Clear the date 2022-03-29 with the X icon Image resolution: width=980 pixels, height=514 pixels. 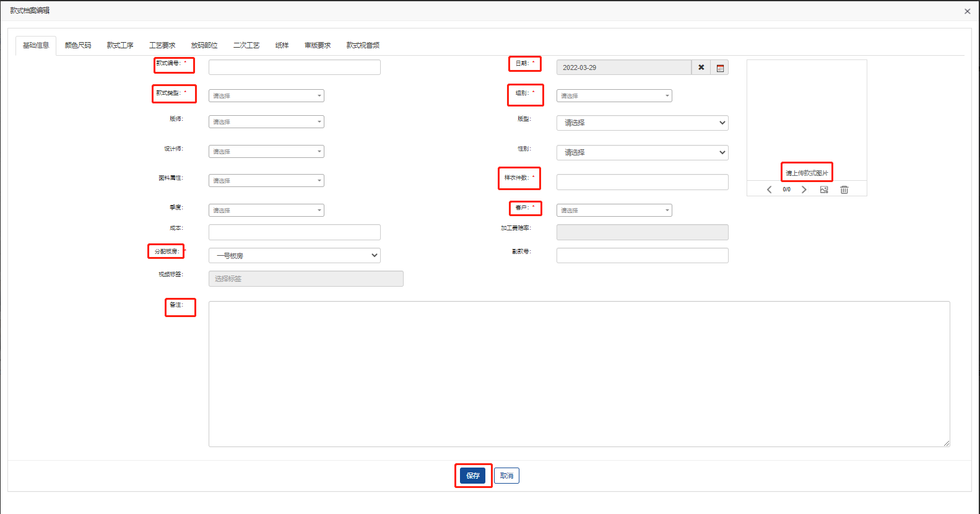coord(701,68)
